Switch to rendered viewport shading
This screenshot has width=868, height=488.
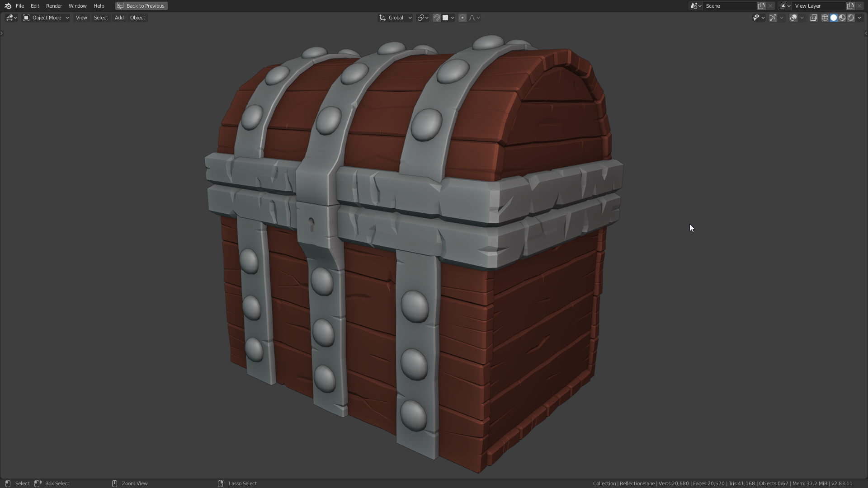pos(851,18)
